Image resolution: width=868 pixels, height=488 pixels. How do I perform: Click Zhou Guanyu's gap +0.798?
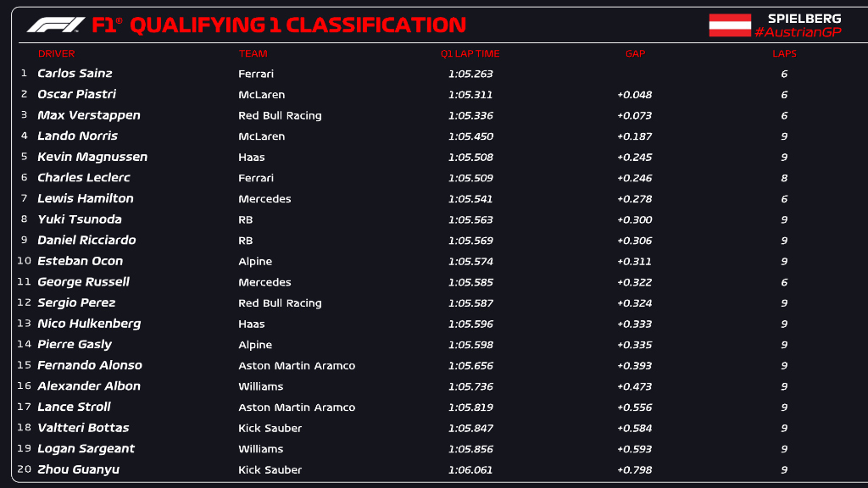click(634, 470)
